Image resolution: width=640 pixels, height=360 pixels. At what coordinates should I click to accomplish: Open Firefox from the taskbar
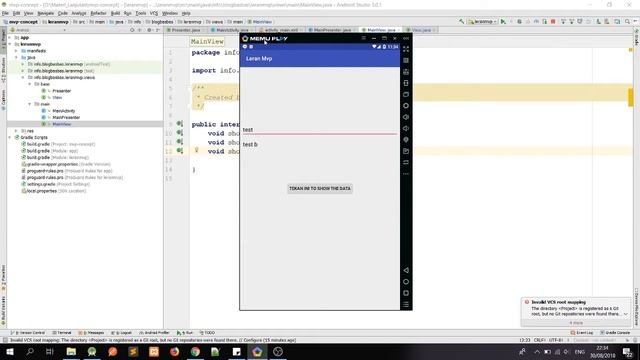[x=175, y=351]
